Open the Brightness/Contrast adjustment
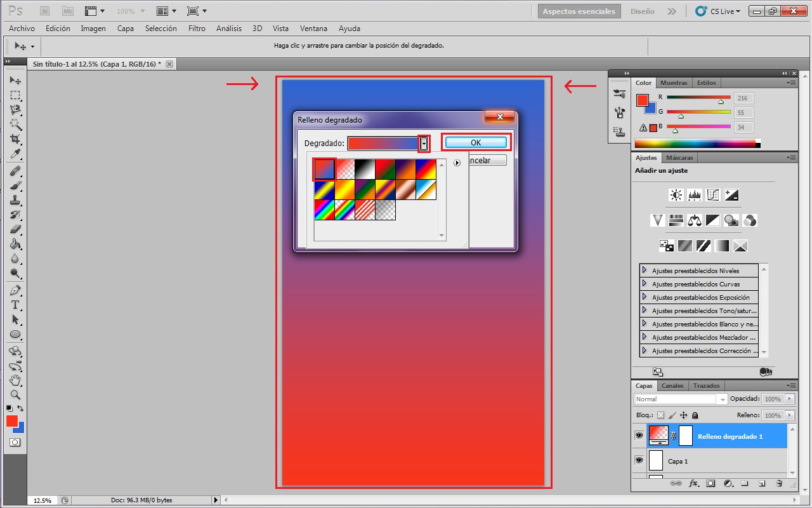This screenshot has width=812, height=508. pyautogui.click(x=675, y=195)
